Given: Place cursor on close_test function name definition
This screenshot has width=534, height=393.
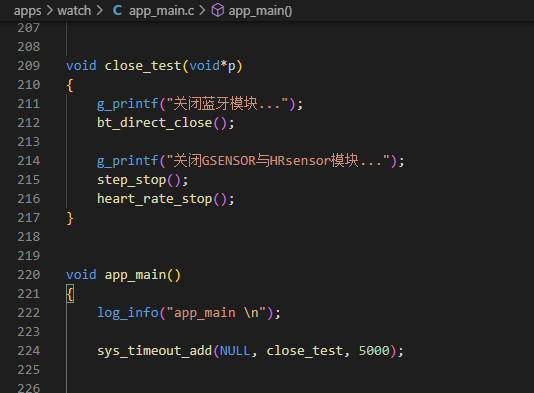Looking at the screenshot, I should pyautogui.click(x=143, y=66).
